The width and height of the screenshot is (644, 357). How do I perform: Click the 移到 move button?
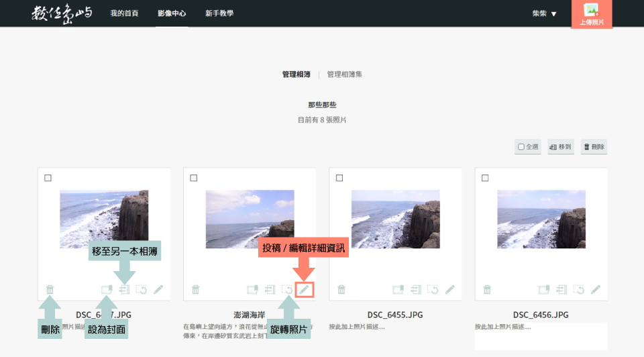(x=560, y=147)
